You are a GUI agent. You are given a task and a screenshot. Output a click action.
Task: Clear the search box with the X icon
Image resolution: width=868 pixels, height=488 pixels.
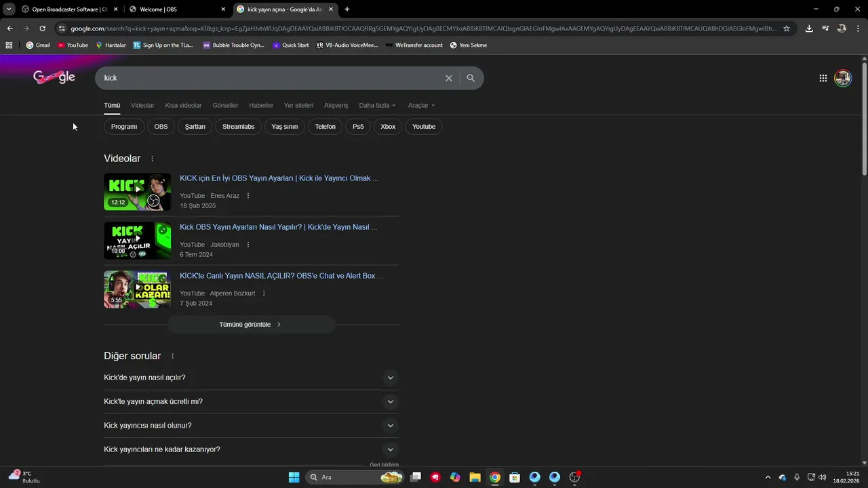pos(448,78)
